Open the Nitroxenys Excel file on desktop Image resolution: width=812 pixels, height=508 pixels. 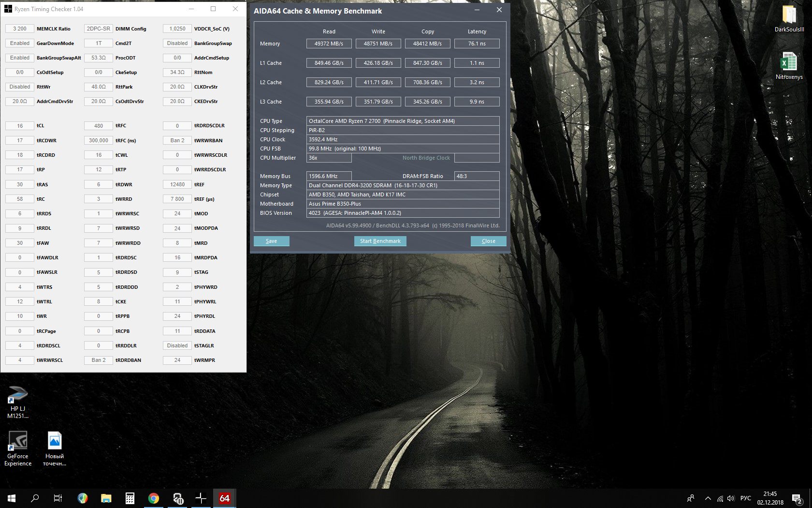(789, 66)
